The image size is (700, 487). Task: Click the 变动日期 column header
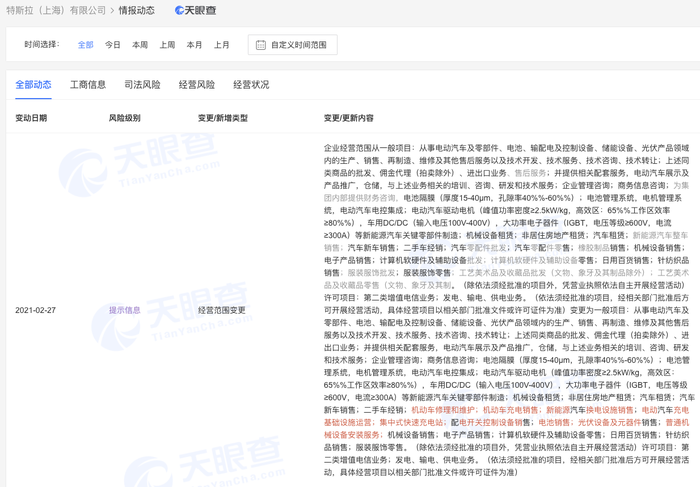[x=31, y=118]
